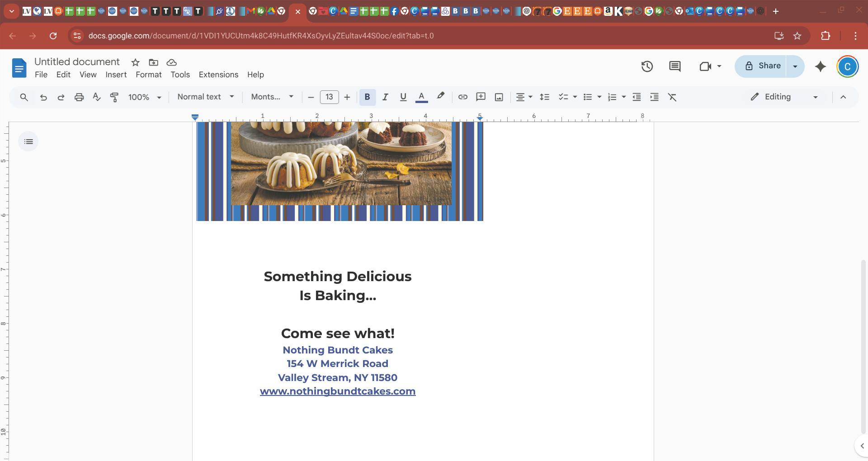Go to the Docs home page

coord(19,68)
